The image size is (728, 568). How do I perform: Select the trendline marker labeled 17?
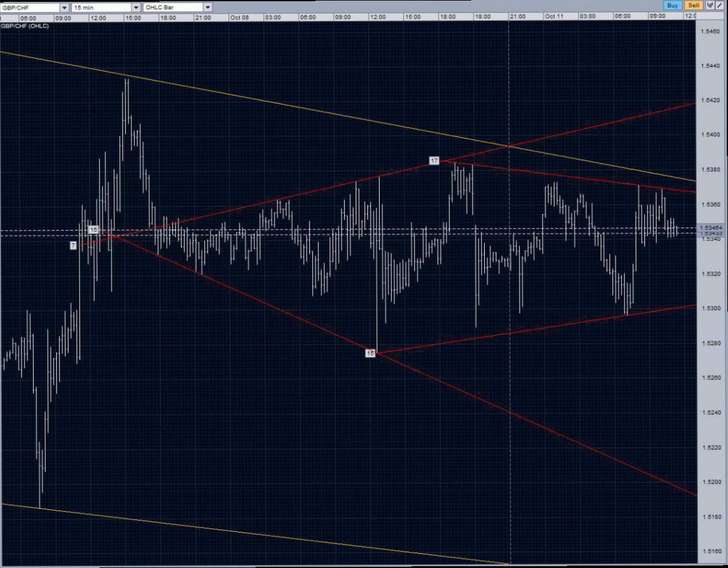click(x=434, y=161)
